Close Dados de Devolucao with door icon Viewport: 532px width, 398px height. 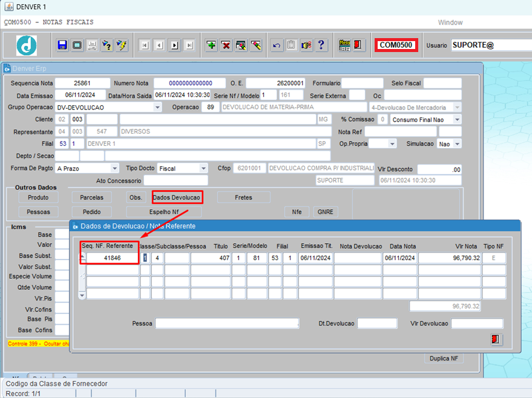click(x=496, y=339)
